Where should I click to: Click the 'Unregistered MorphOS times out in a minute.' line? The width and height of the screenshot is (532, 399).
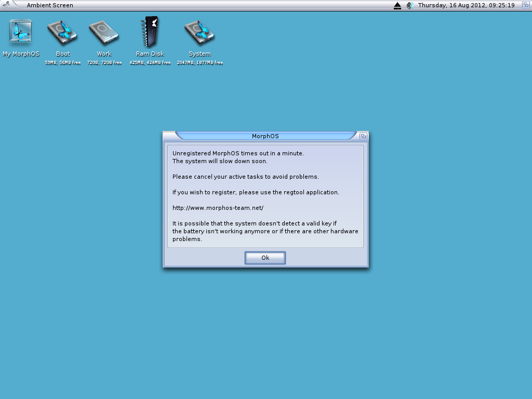coord(238,153)
